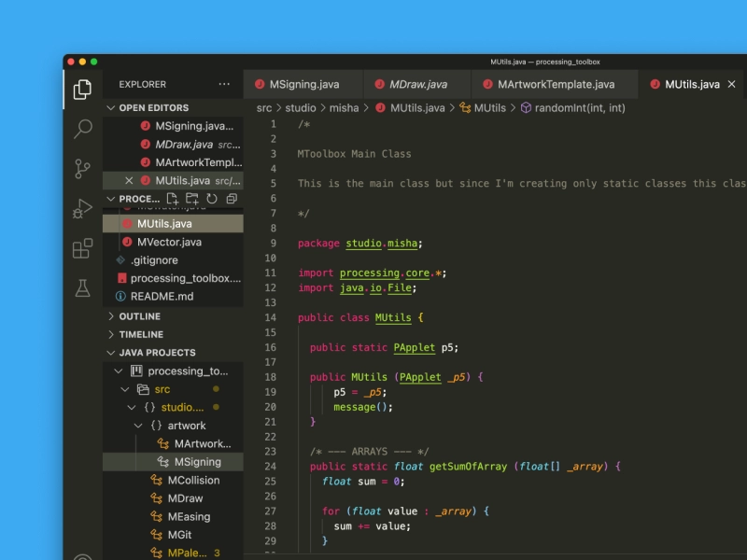Image resolution: width=747 pixels, height=560 pixels.
Task: Collapse the src node in Java Projects
Action: (125, 389)
